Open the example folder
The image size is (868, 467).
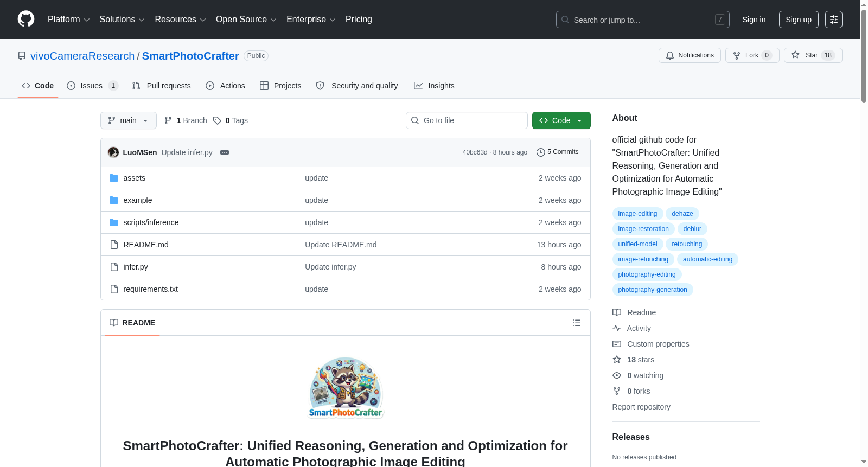point(137,200)
